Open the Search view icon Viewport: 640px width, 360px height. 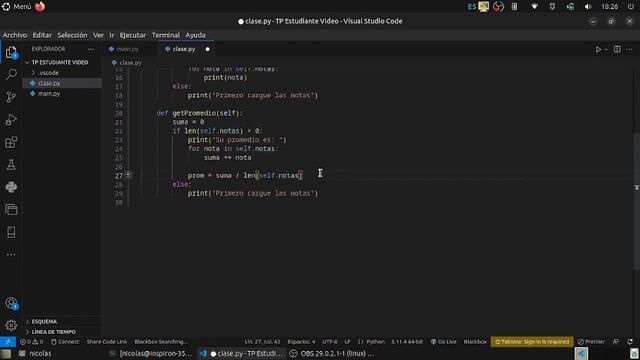click(11, 74)
